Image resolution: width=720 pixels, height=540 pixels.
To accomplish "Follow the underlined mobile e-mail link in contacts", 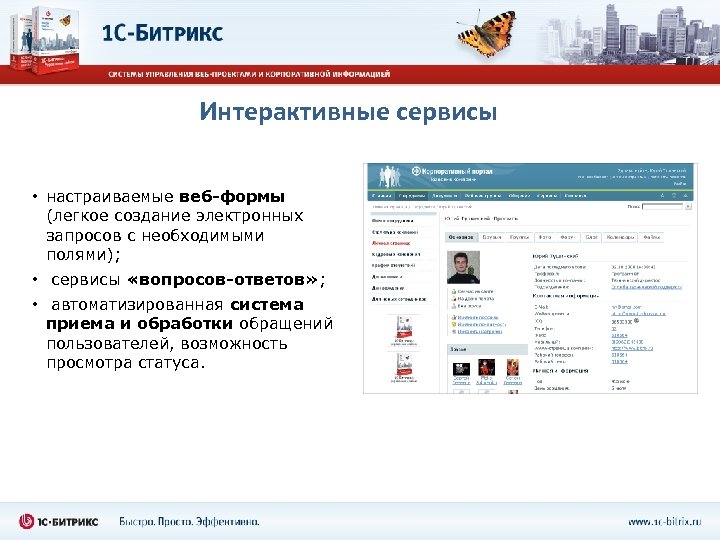I will click(x=638, y=314).
